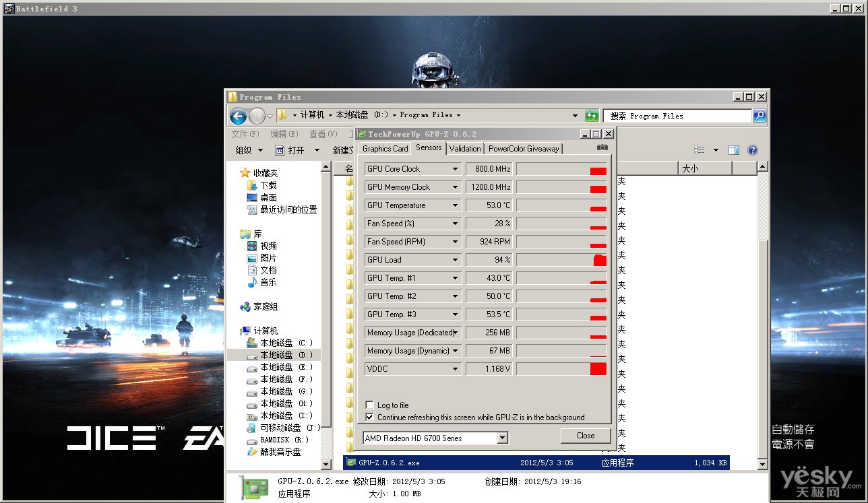Select the Sensors tab
This screenshot has width=868, height=503.
429,147
